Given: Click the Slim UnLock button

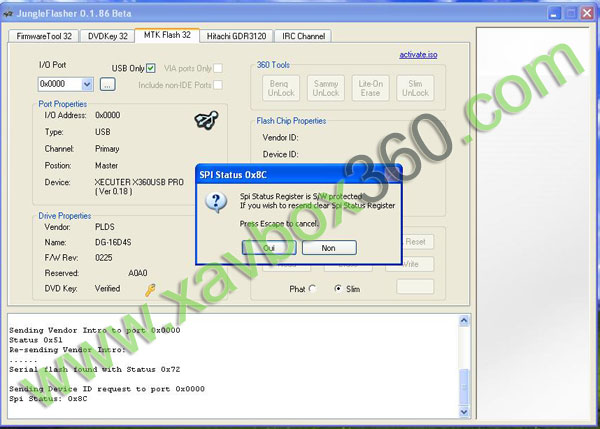Looking at the screenshot, I should (415, 88).
